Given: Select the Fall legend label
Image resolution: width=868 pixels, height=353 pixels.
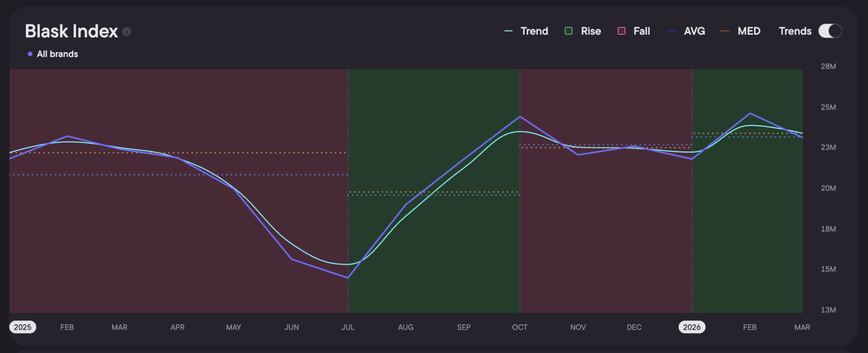Looking at the screenshot, I should pos(642,31).
